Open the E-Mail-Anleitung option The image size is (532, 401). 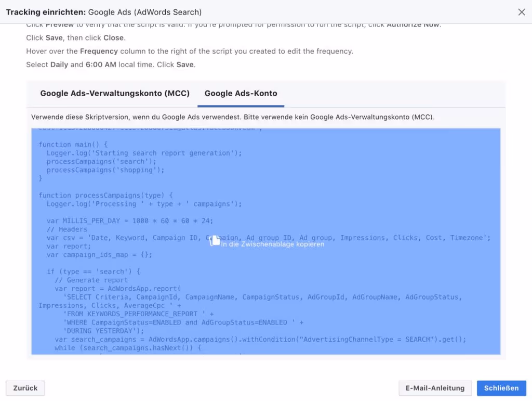pos(435,388)
